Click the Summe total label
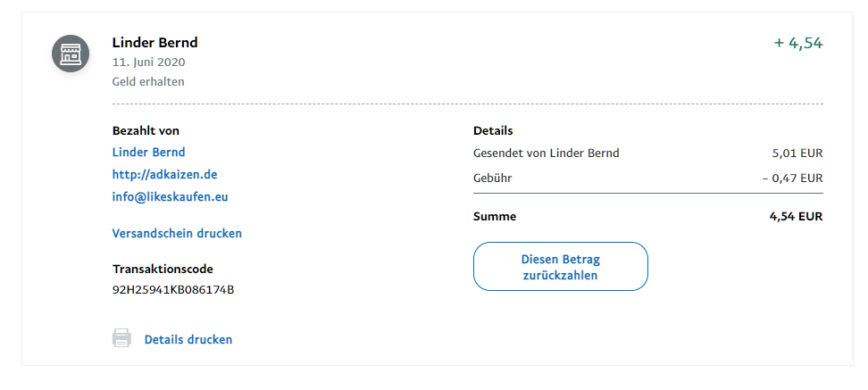 pos(494,216)
